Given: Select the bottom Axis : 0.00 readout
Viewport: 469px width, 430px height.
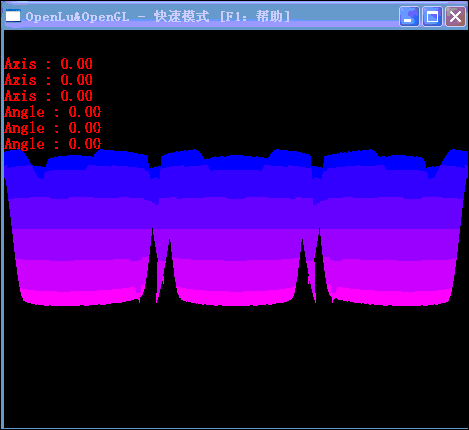Looking at the screenshot, I should (48, 96).
